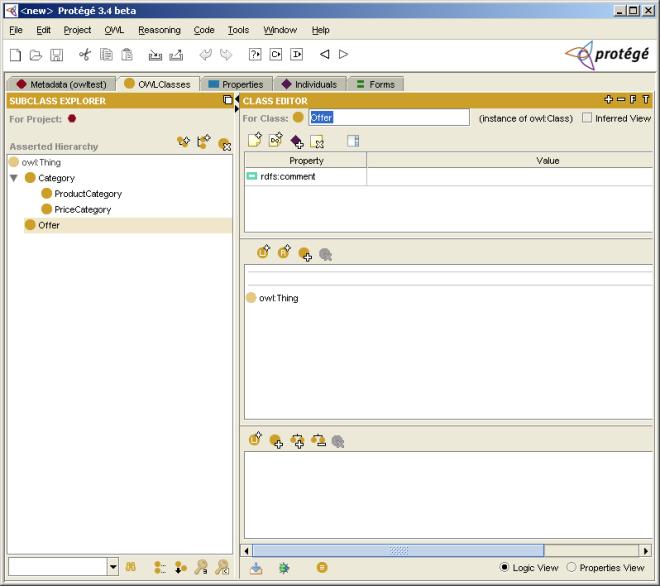Image resolution: width=660 pixels, height=586 pixels.
Task: Click the Create restriction icon above owl:Thing
Action: pyautogui.click(x=284, y=251)
